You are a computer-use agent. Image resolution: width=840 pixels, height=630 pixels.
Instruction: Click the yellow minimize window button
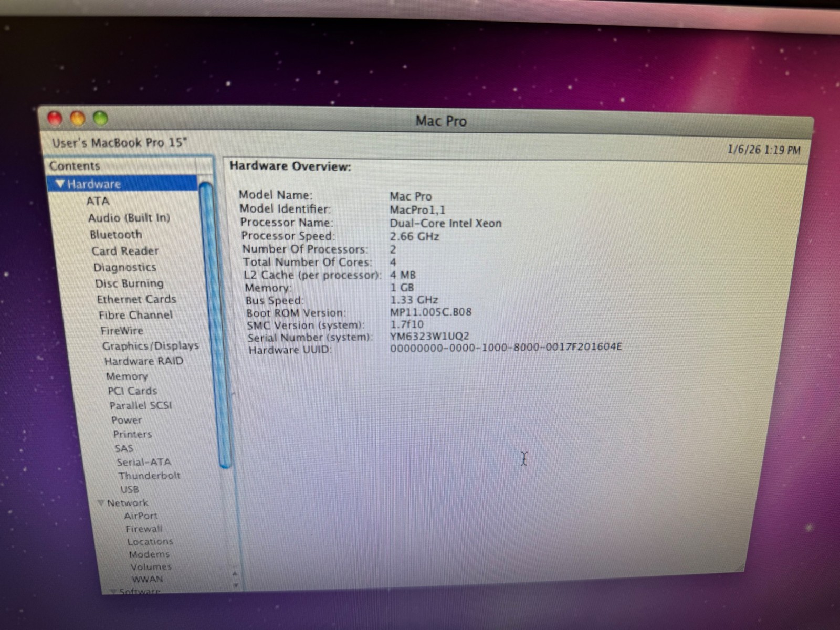[78, 118]
